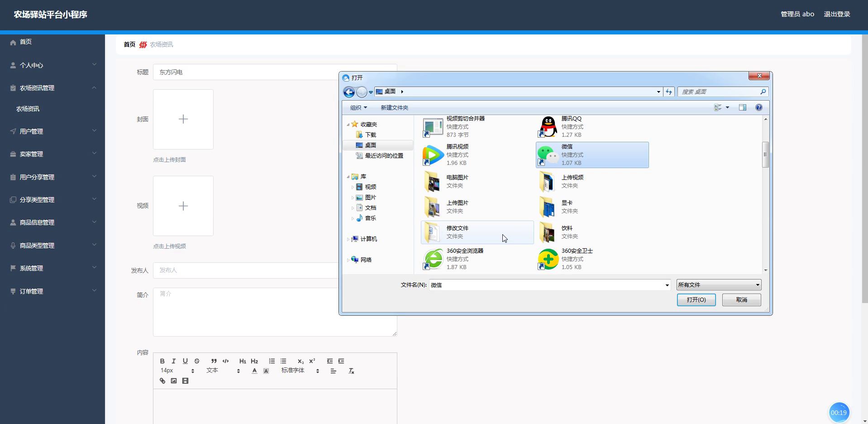Insert a code block in the editor

(x=225, y=361)
